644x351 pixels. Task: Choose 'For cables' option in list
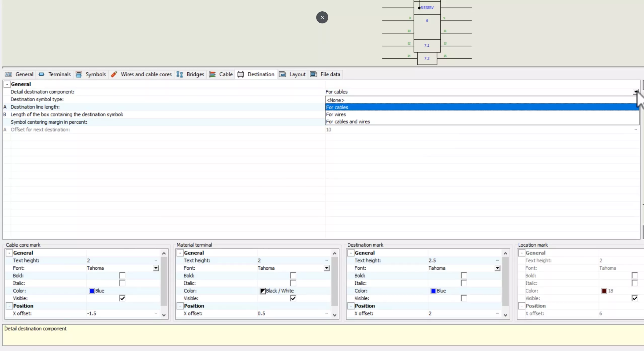coord(482,107)
